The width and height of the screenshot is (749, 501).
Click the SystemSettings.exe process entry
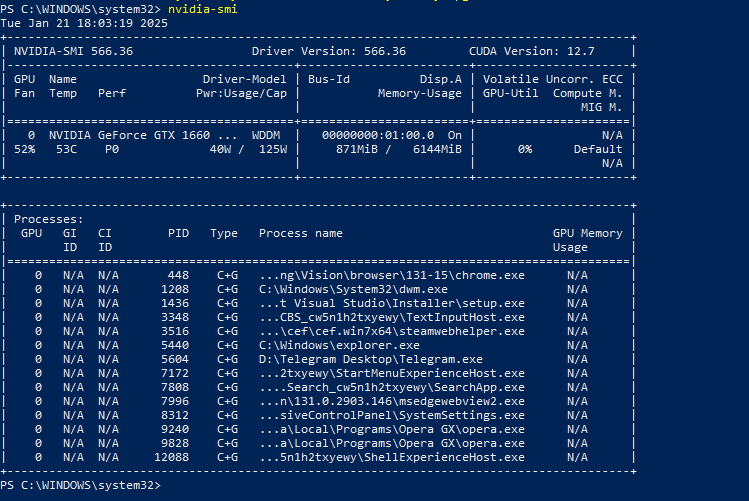pos(391,415)
